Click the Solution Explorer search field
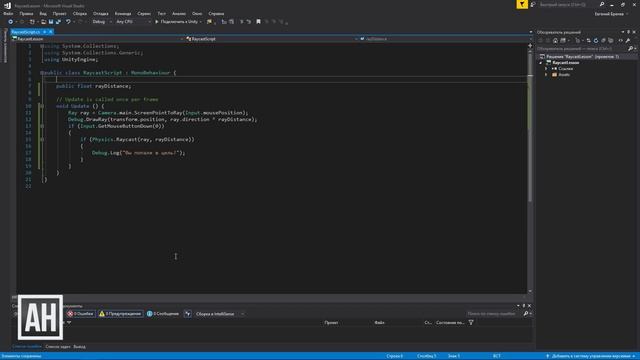The width and height of the screenshot is (640, 360). [x=582, y=49]
